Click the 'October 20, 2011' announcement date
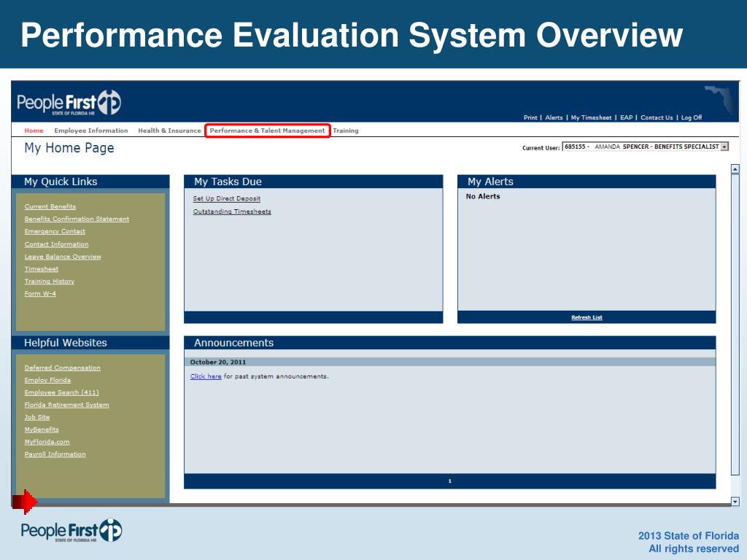Screen dimensions: 747x560 [x=217, y=362]
